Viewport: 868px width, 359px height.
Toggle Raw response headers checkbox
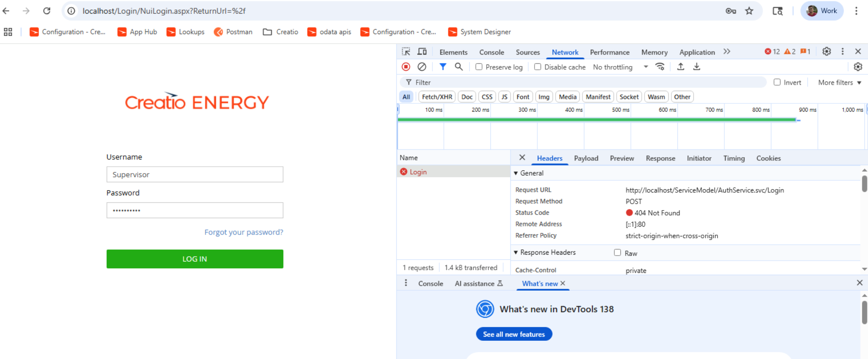(x=618, y=252)
